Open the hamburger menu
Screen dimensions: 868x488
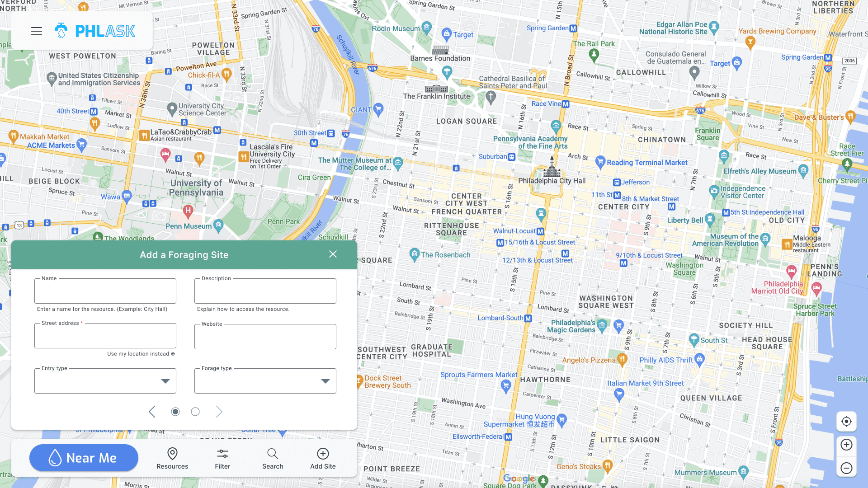37,31
